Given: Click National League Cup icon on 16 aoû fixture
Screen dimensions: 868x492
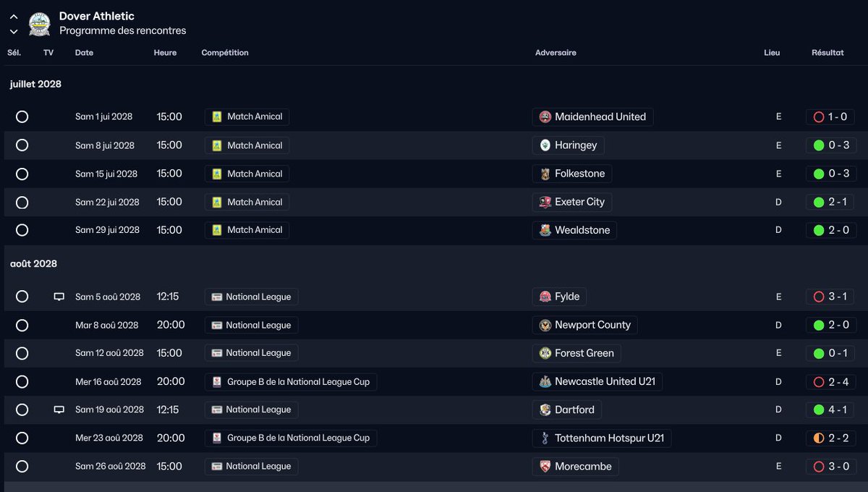Looking at the screenshot, I should pyautogui.click(x=217, y=381).
